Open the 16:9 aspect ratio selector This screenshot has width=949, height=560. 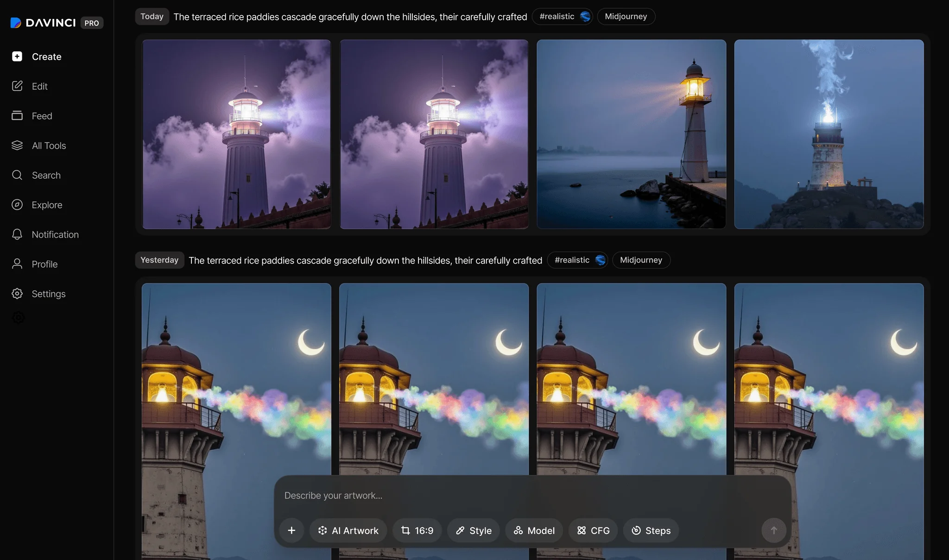click(417, 530)
